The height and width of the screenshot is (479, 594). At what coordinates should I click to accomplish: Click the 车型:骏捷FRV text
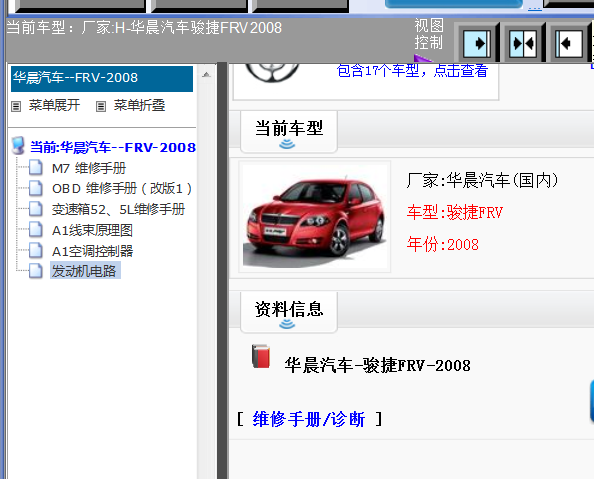pyautogui.click(x=455, y=212)
